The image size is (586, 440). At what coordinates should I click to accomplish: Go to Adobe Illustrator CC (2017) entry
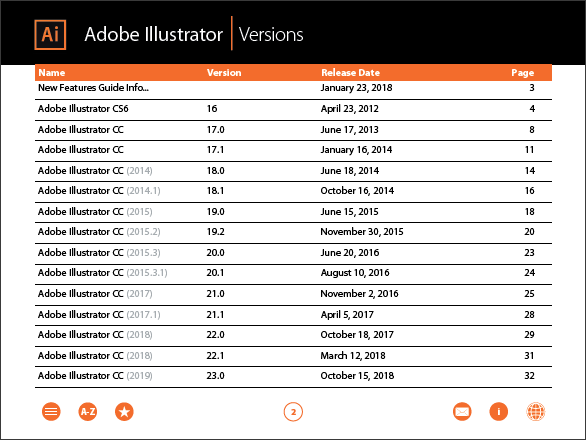[x=95, y=294]
